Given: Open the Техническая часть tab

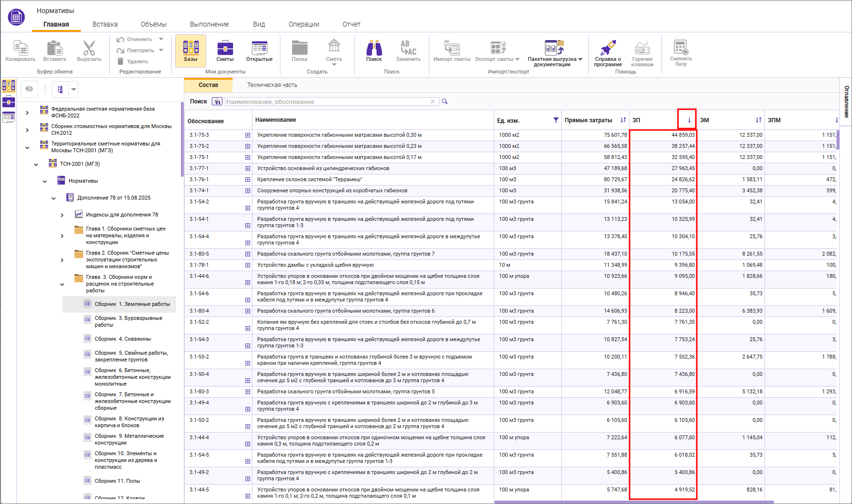Looking at the screenshot, I should click(x=272, y=85).
